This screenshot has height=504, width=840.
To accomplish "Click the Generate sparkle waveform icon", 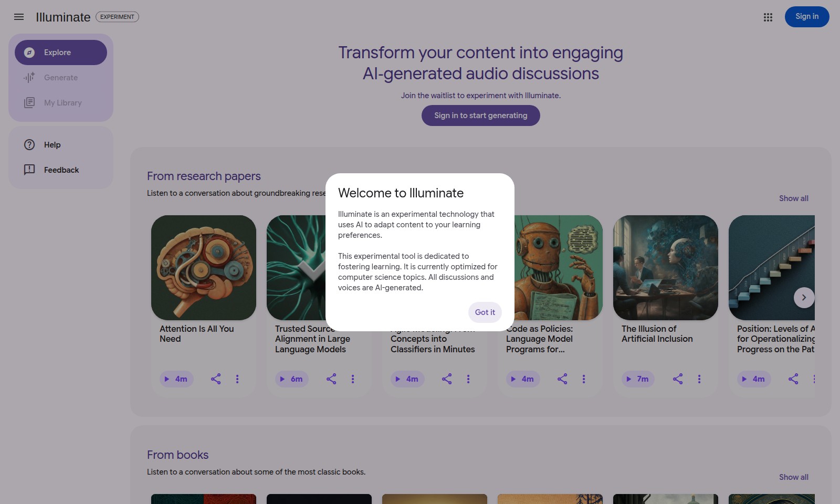I will 29,78.
